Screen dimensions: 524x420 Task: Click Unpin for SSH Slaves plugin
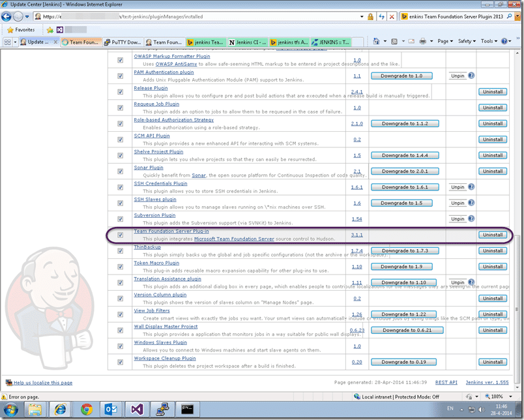[x=458, y=203]
